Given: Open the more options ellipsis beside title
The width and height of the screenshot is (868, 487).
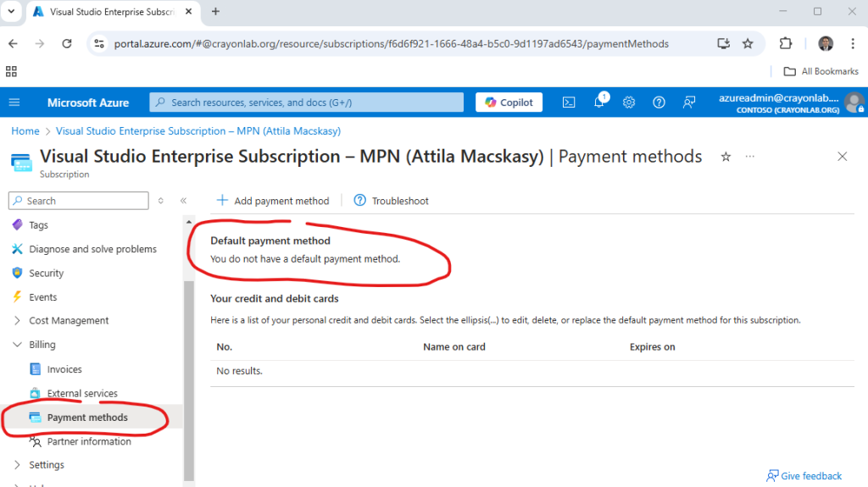Looking at the screenshot, I should click(x=749, y=157).
